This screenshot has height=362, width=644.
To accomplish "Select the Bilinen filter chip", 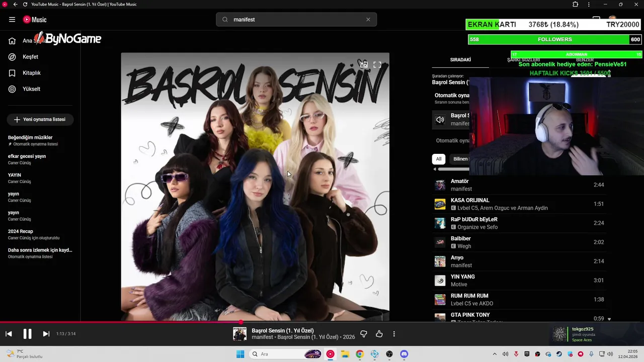I will coord(460,159).
